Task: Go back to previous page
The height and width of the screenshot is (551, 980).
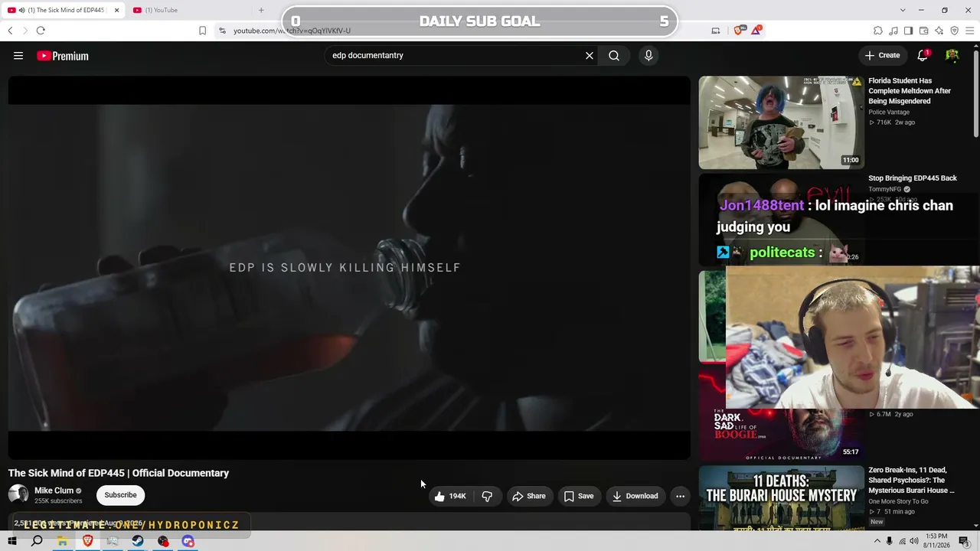Action: [x=10, y=31]
